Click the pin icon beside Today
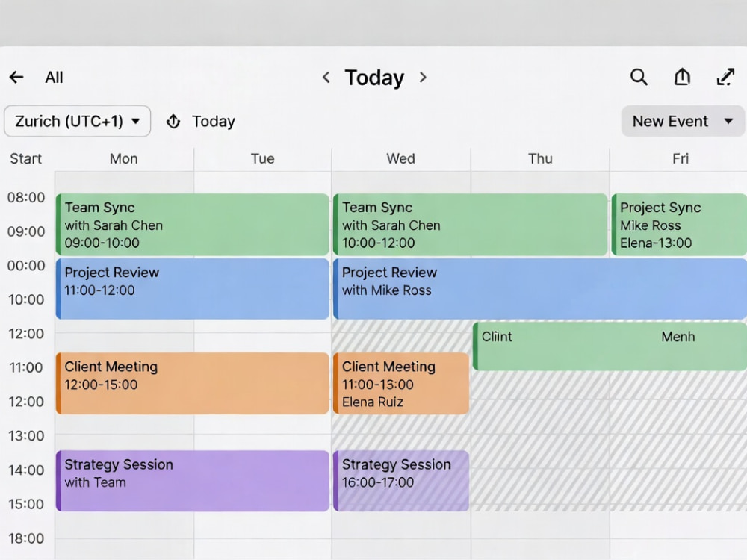The width and height of the screenshot is (747, 560). click(173, 122)
